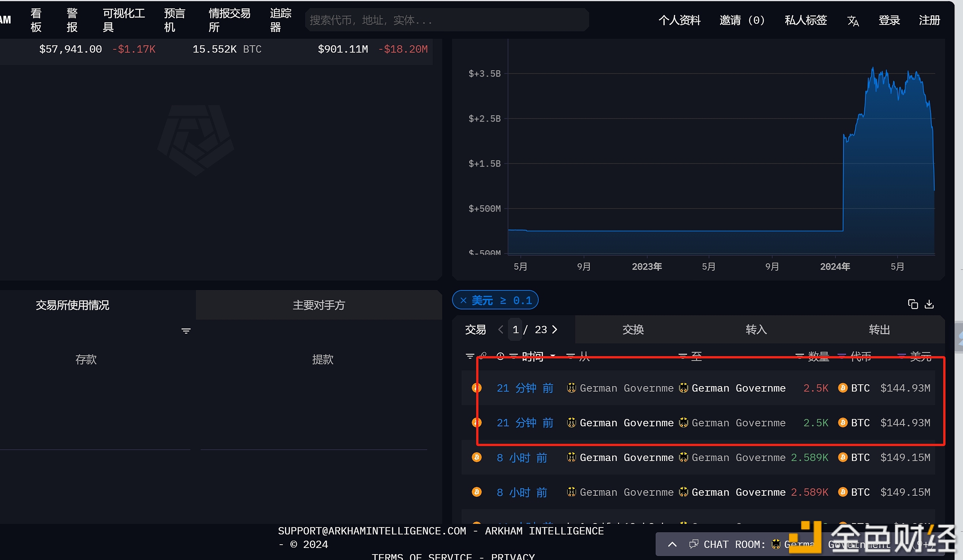Open 警报 in the top navigation
Screen dimensions: 963x560
(x=72, y=20)
